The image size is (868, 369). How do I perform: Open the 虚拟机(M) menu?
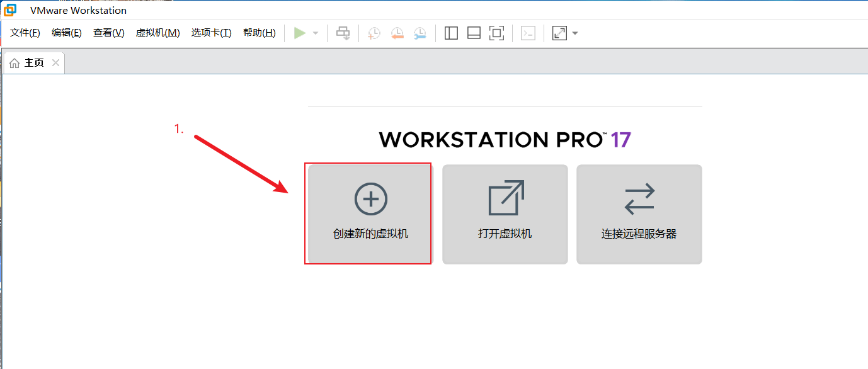tap(158, 33)
